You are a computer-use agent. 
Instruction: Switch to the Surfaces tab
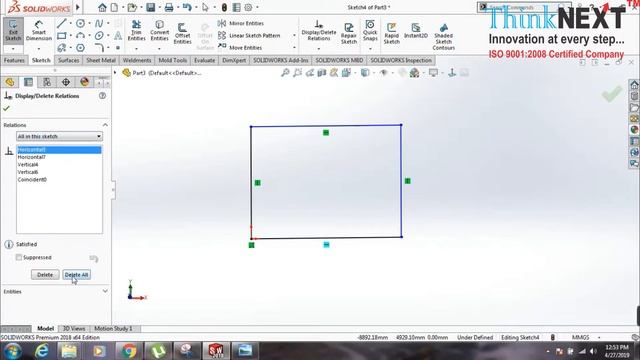pyautogui.click(x=68, y=60)
